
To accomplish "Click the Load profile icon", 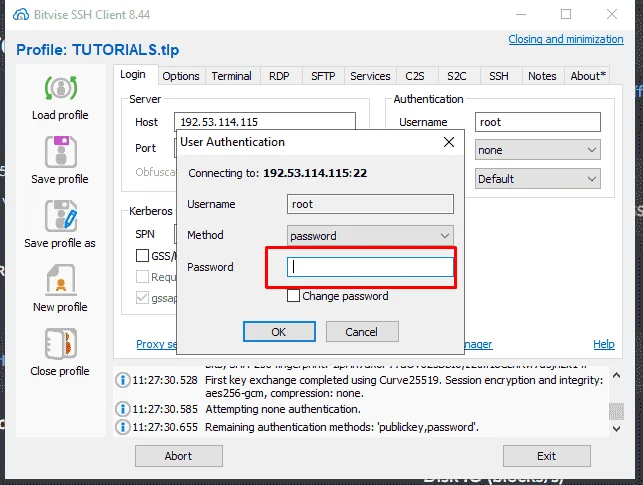I will [61, 88].
